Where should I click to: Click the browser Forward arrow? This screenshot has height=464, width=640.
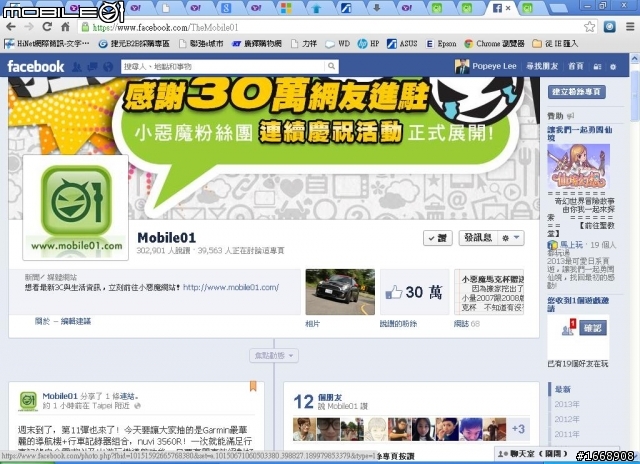29,27
